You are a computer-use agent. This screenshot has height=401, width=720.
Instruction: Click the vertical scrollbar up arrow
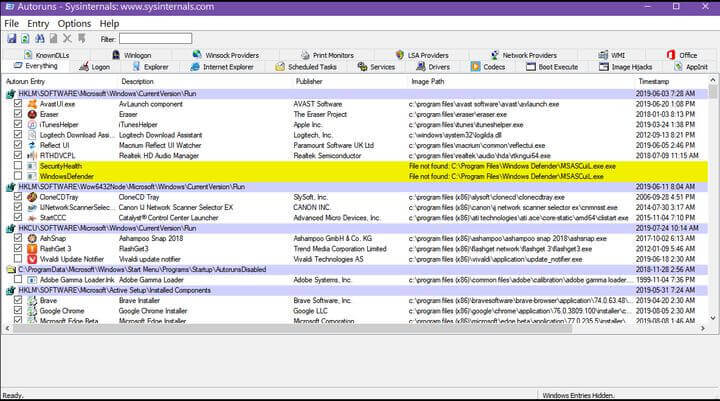pos(713,80)
